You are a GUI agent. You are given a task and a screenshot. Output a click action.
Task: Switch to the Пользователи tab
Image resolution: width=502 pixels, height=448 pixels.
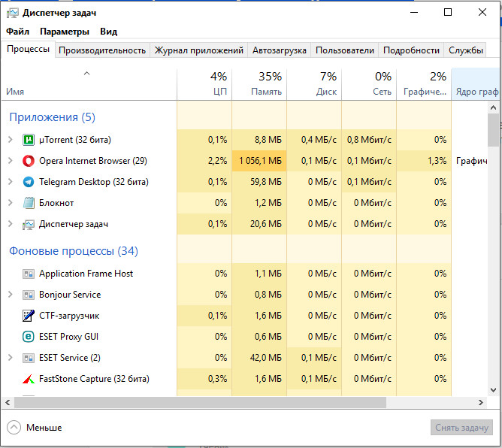pyautogui.click(x=345, y=50)
